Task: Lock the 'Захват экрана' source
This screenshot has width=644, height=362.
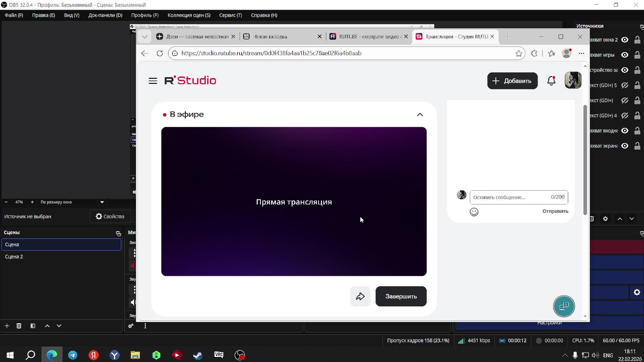Action: click(x=637, y=146)
